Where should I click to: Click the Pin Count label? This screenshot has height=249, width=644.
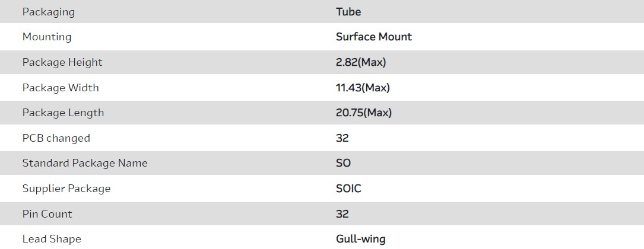47,214
